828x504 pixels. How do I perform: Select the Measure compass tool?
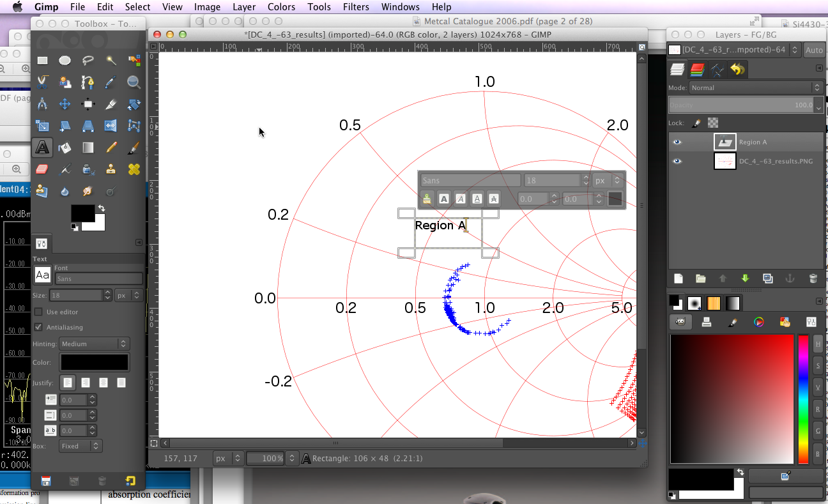click(x=42, y=104)
